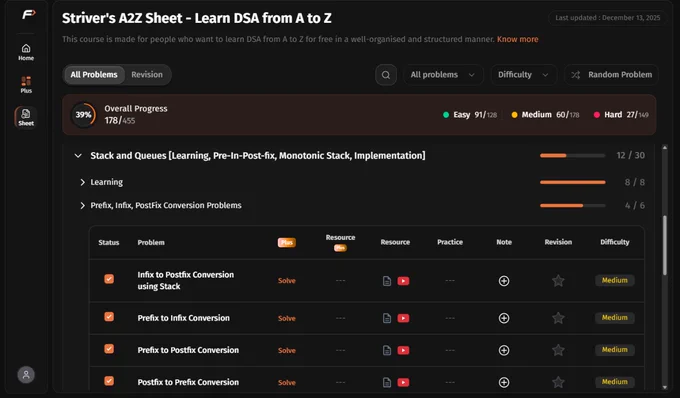Star Infix to Postfix Conversion for revision
Image resolution: width=680 pixels, height=398 pixels.
click(558, 281)
